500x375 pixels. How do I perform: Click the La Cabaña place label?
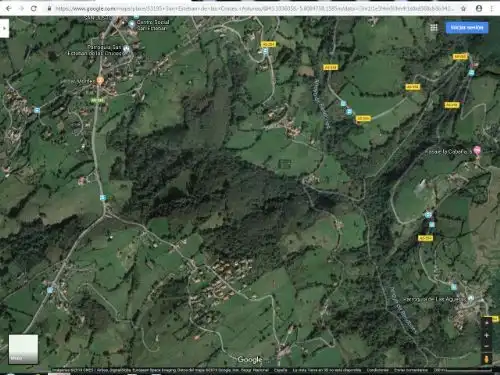448,152
